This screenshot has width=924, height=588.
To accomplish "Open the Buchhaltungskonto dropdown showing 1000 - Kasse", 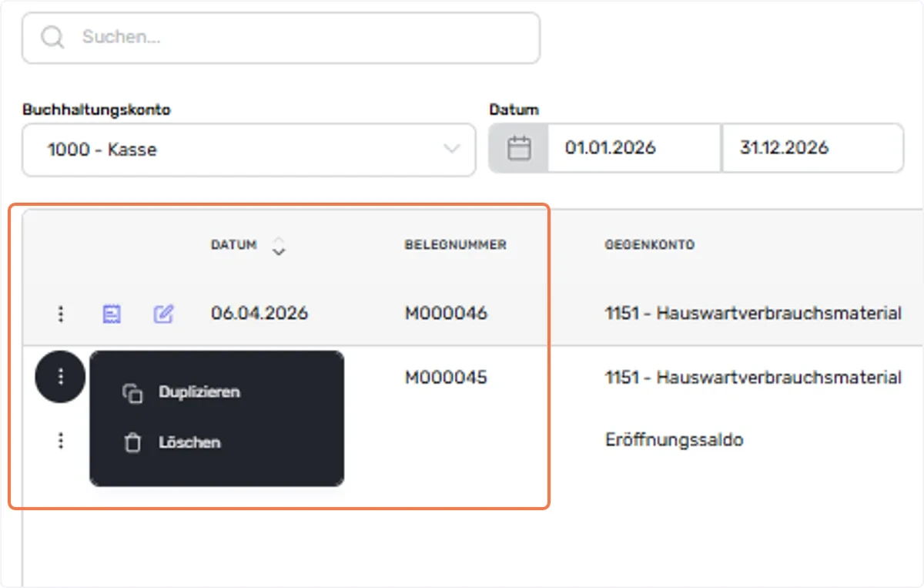I will (249, 150).
